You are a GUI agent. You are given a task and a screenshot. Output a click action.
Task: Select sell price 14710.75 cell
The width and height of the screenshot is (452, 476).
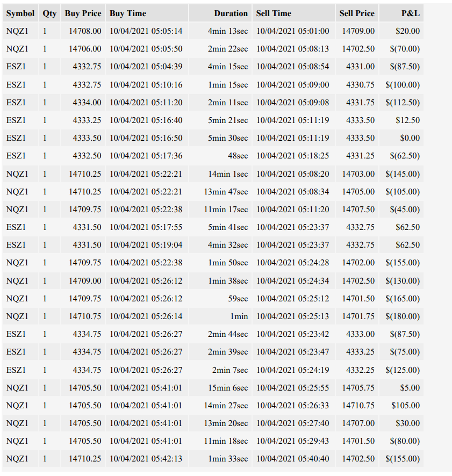[x=357, y=406]
